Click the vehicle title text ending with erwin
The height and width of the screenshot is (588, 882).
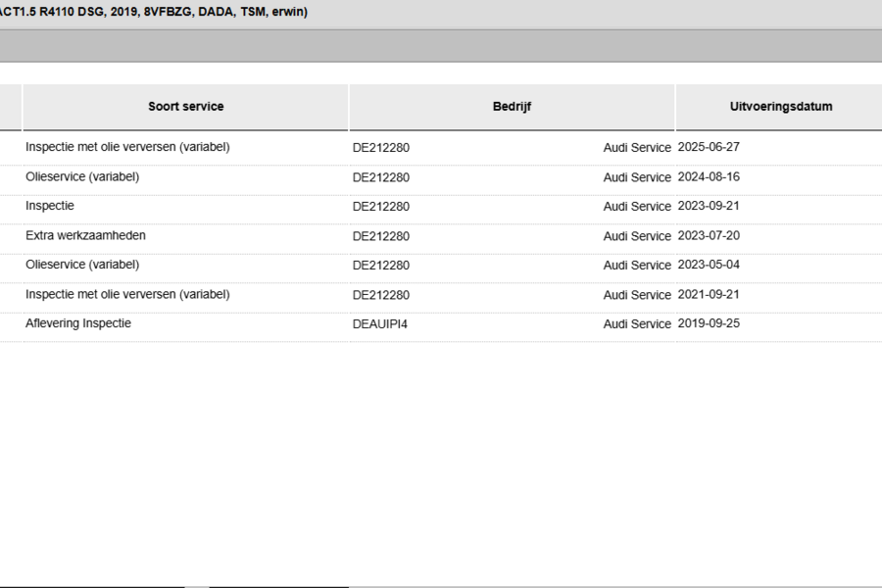pos(154,12)
